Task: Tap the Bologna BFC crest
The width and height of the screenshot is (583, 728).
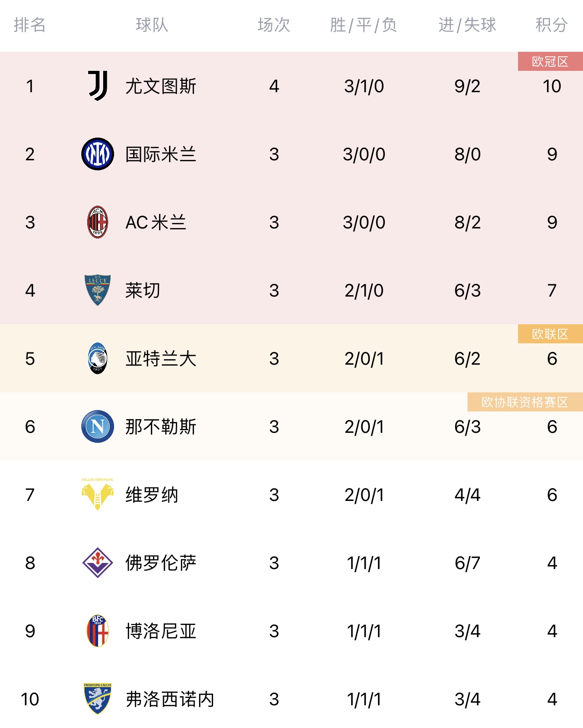Action: click(98, 631)
